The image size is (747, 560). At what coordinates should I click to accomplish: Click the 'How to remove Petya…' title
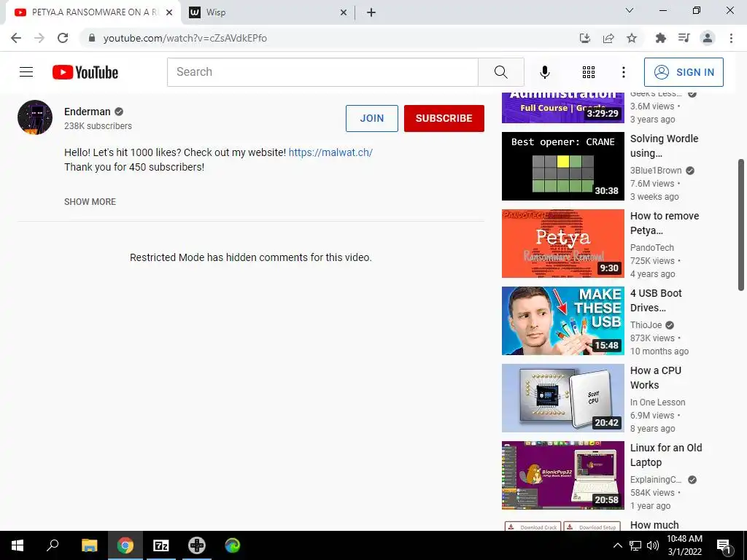[665, 223]
